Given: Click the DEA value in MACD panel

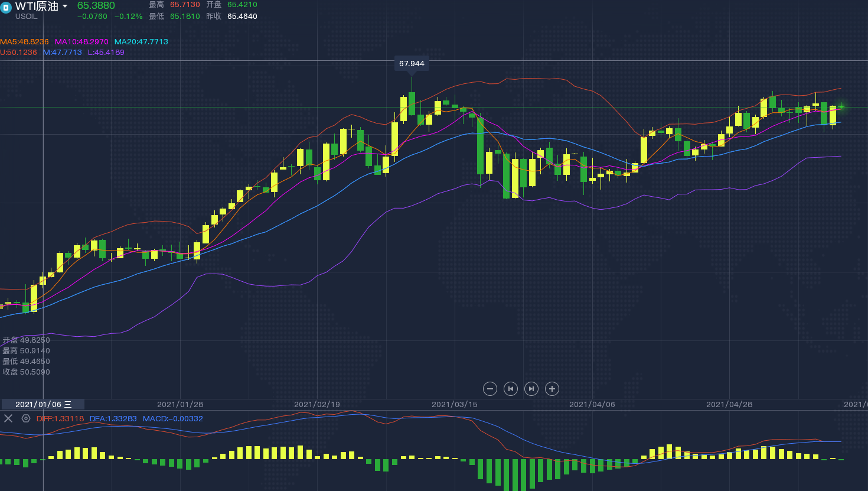Looking at the screenshot, I should click(113, 419).
